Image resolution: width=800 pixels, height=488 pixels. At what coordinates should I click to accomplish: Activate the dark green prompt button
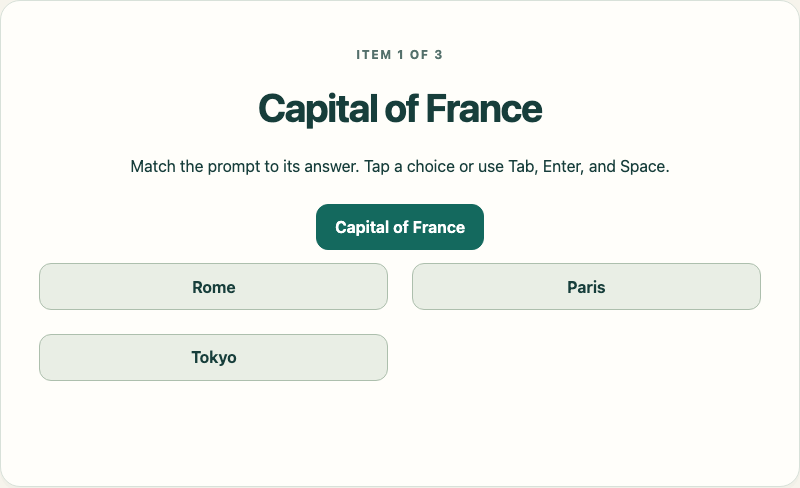coord(400,227)
